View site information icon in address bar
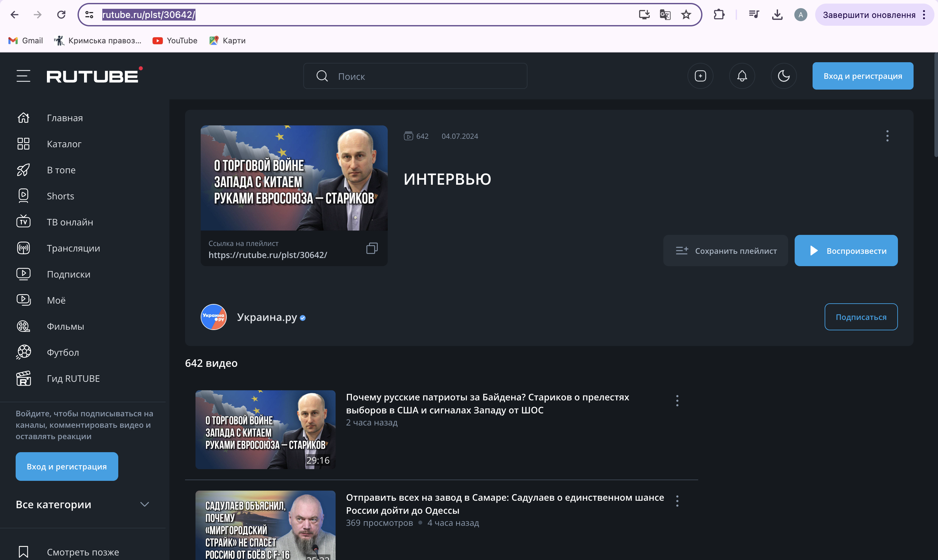Screen dimensions: 938x560 click(x=89, y=15)
